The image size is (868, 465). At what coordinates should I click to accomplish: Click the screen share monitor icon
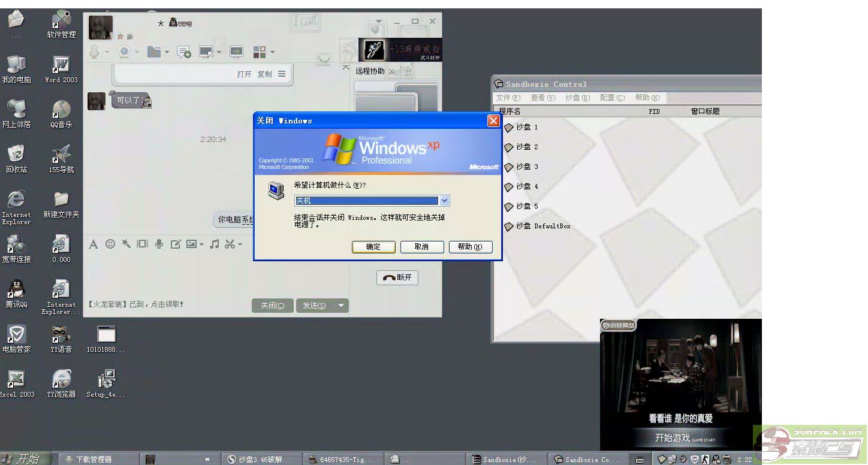tap(237, 52)
